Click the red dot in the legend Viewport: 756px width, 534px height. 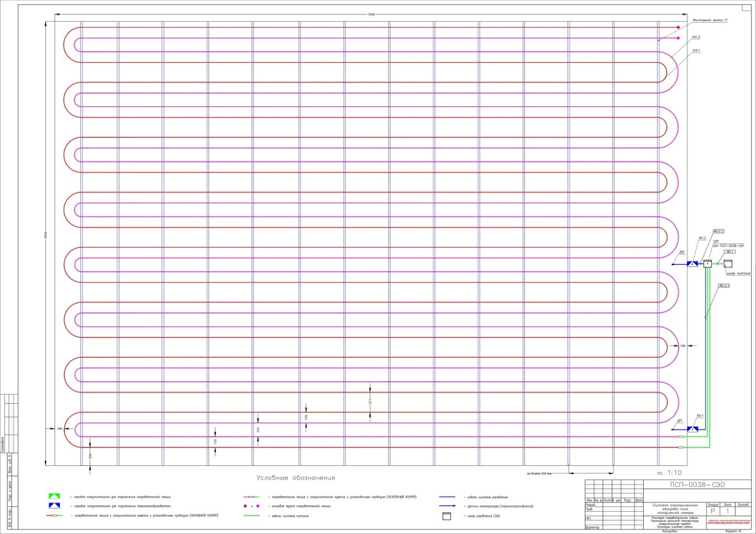tap(245, 506)
